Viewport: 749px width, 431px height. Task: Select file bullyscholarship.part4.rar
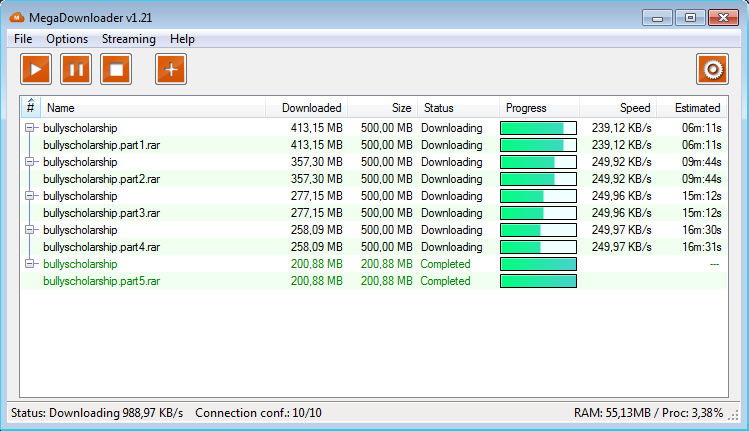pos(101,247)
